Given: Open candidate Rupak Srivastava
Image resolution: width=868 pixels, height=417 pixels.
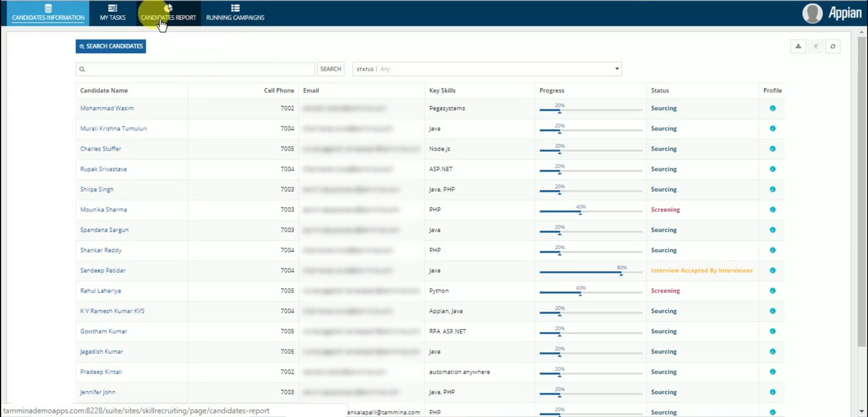Looking at the screenshot, I should [x=104, y=169].
